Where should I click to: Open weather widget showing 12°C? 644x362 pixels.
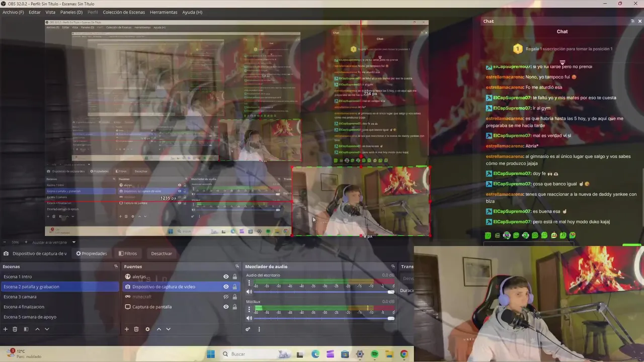tap(24, 354)
